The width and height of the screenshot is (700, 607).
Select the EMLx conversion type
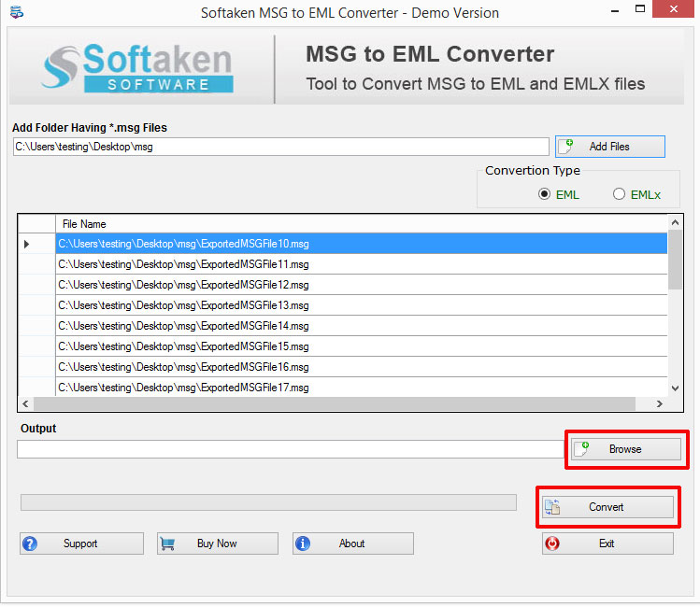click(x=619, y=194)
